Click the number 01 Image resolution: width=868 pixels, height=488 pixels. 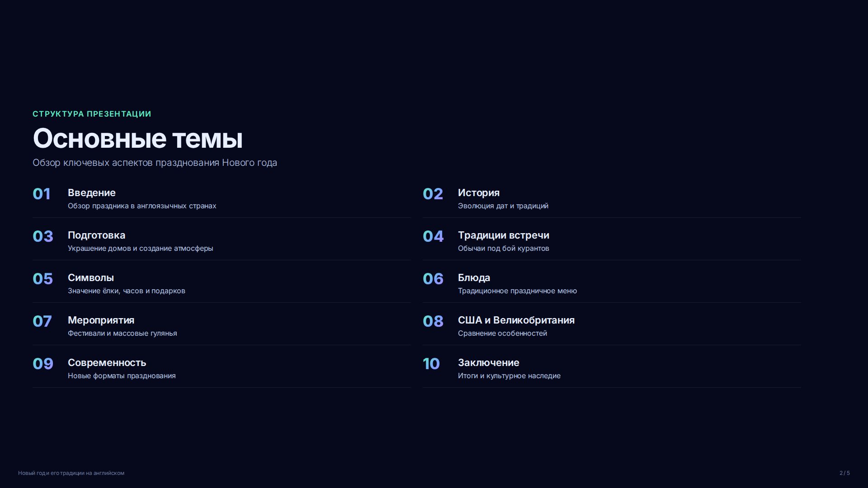point(42,194)
